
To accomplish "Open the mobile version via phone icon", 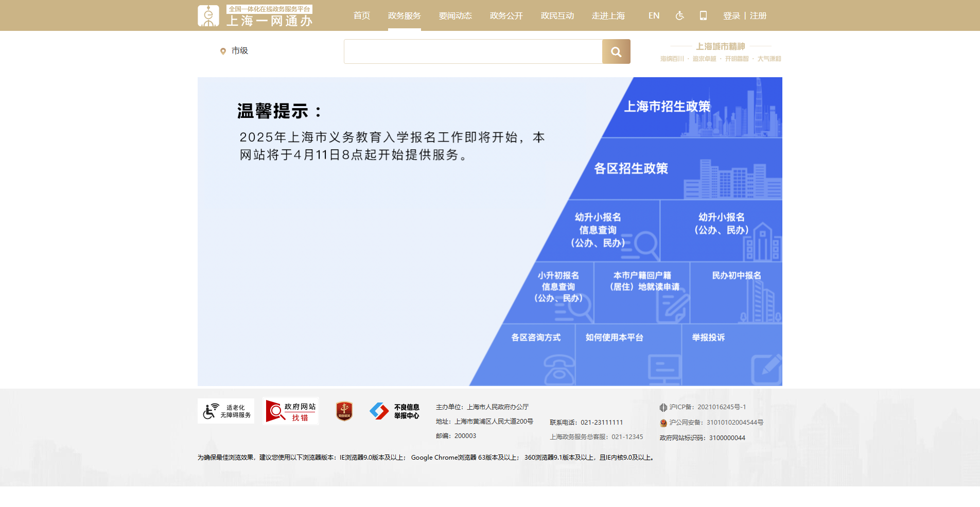I will [703, 15].
